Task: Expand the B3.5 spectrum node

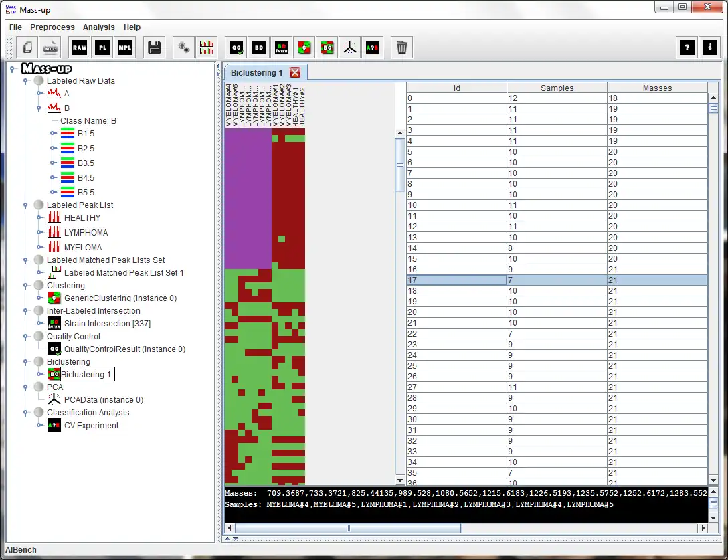Action: point(53,163)
